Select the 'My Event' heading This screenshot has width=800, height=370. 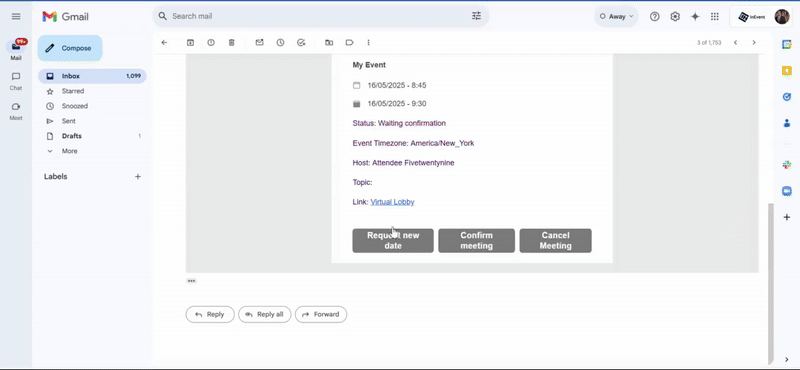coord(369,65)
